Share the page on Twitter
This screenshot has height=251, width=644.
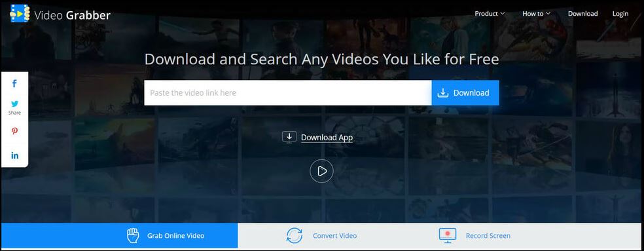15,104
